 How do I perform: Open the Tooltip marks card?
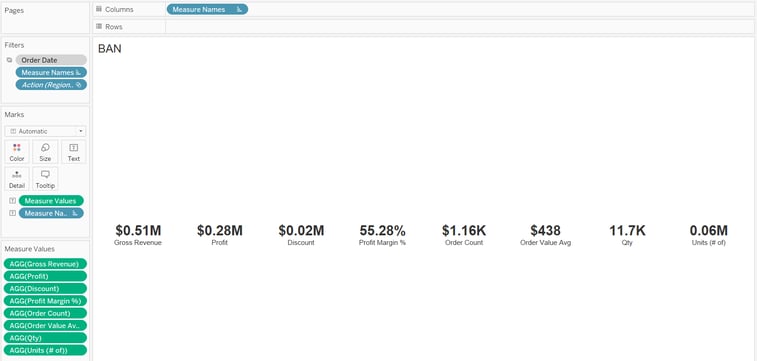coord(45,179)
